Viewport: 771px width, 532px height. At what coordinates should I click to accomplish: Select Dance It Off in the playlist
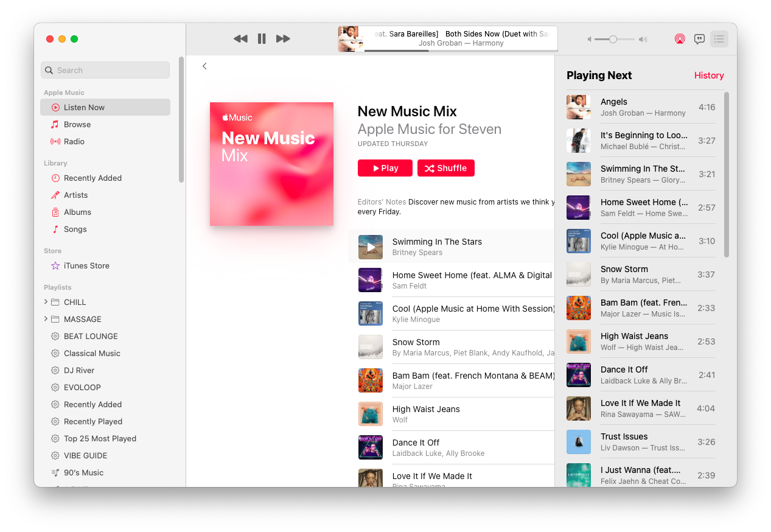click(452, 447)
